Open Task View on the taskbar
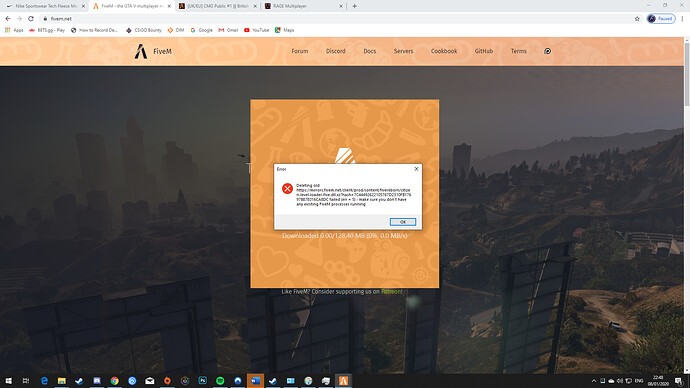Image resolution: width=690 pixels, height=388 pixels. pyautogui.click(x=26, y=381)
